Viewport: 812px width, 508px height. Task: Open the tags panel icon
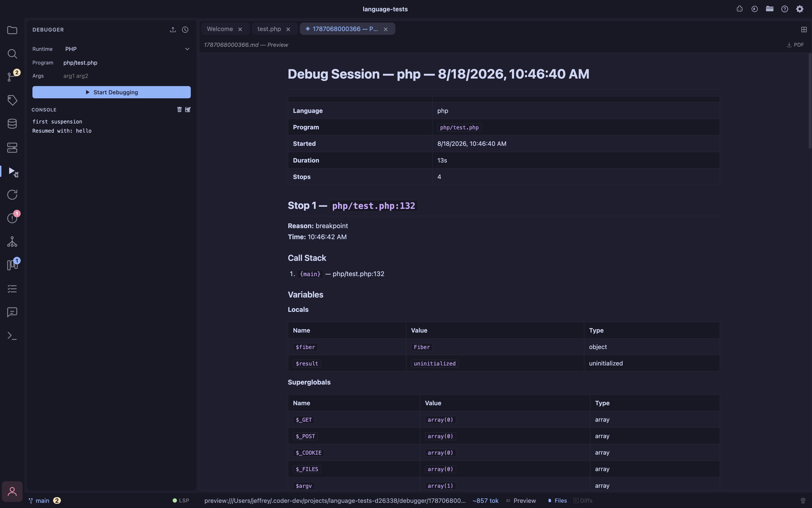(12, 100)
